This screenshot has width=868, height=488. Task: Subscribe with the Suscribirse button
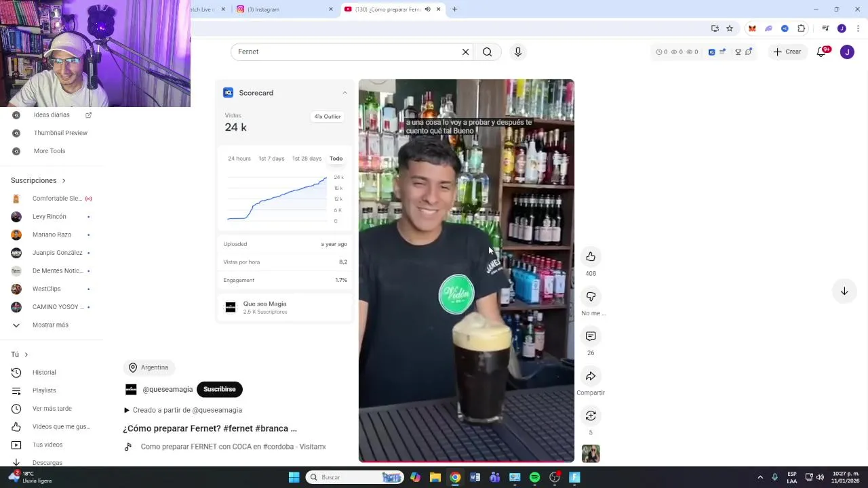tap(219, 389)
